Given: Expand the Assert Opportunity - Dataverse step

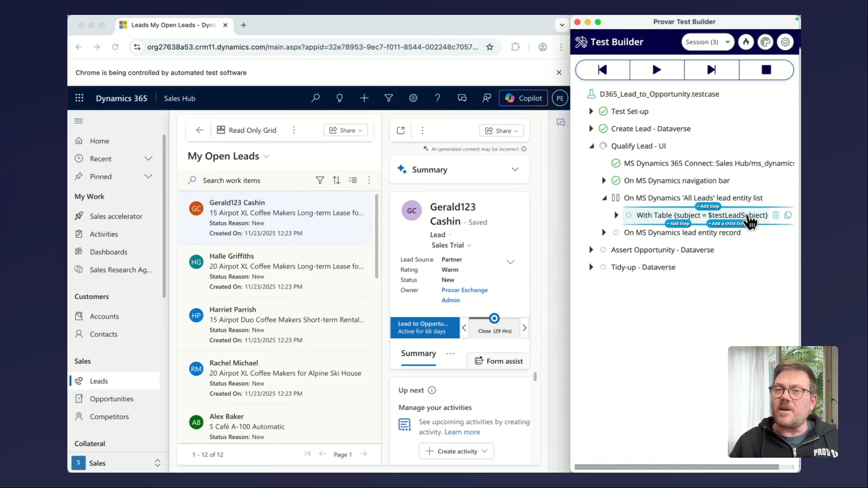Looking at the screenshot, I should (591, 250).
